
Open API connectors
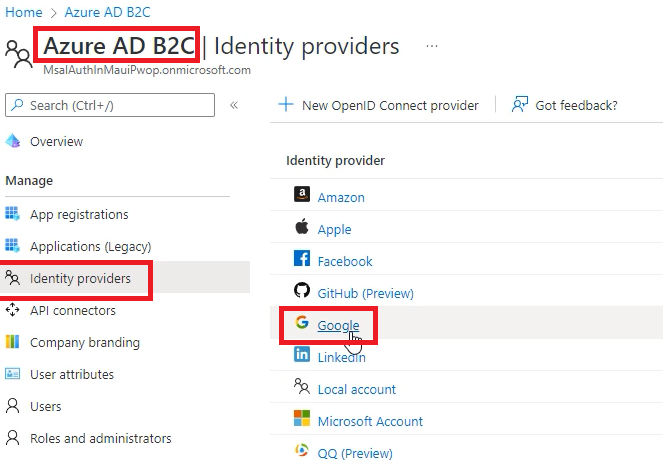pyautogui.click(x=73, y=310)
